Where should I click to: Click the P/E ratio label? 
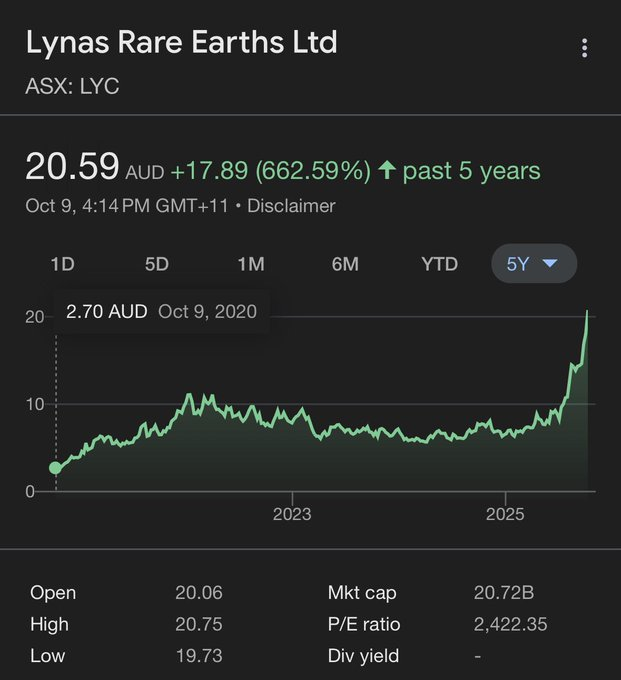(364, 624)
